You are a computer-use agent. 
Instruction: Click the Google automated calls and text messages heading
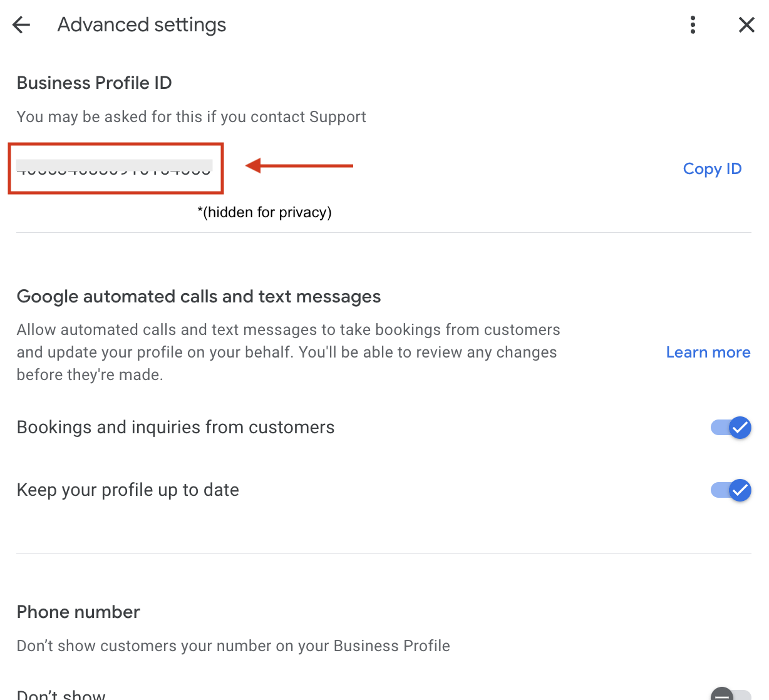tap(199, 297)
